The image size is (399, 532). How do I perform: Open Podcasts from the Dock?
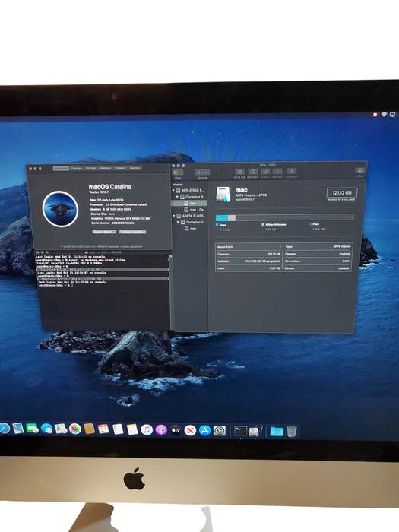tap(161, 430)
